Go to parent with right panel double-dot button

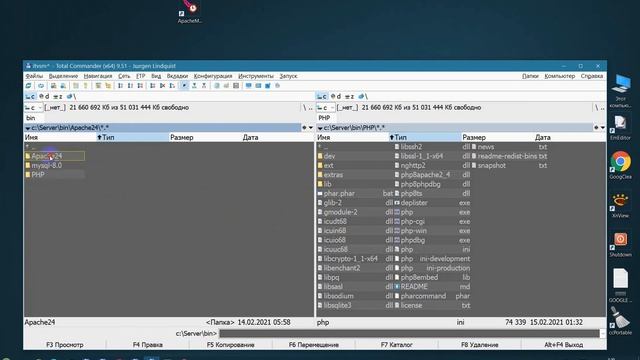tap(603, 108)
